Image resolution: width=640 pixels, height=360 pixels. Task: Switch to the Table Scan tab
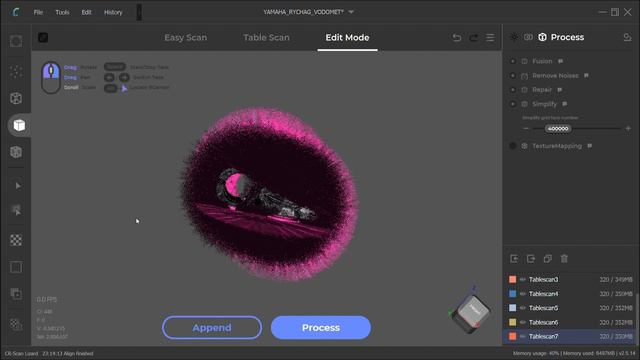point(266,38)
